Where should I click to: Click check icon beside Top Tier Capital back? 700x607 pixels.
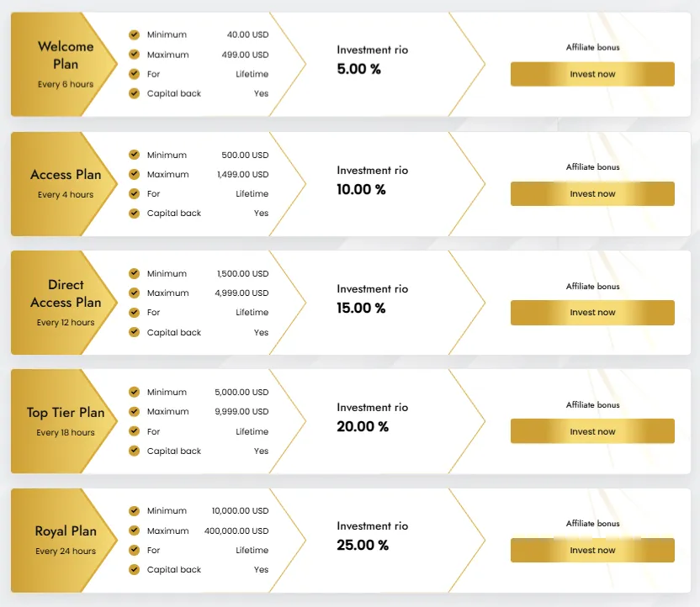(x=134, y=451)
